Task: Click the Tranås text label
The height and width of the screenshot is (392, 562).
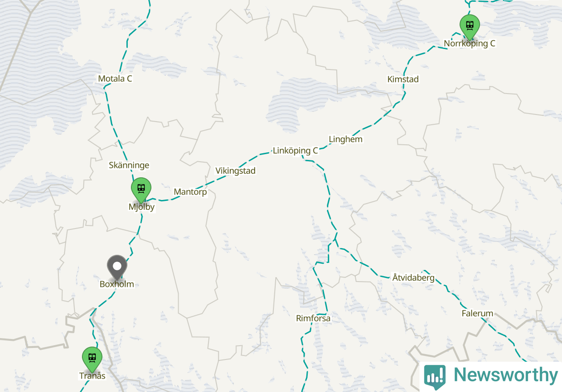Action: (92, 376)
